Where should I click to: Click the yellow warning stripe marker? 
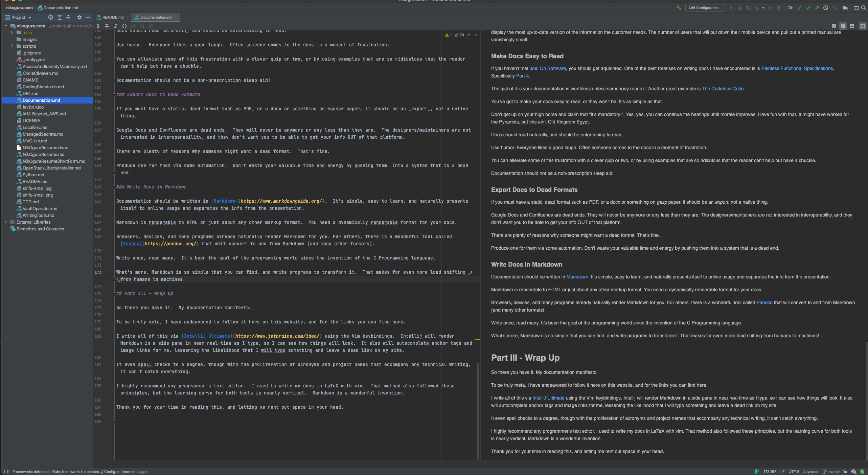pyautogui.click(x=478, y=339)
